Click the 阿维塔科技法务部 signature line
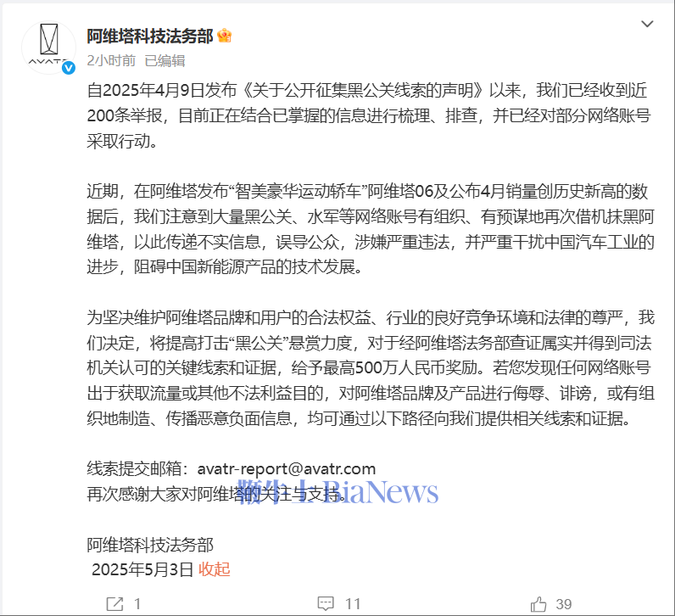 pyautogui.click(x=150, y=545)
